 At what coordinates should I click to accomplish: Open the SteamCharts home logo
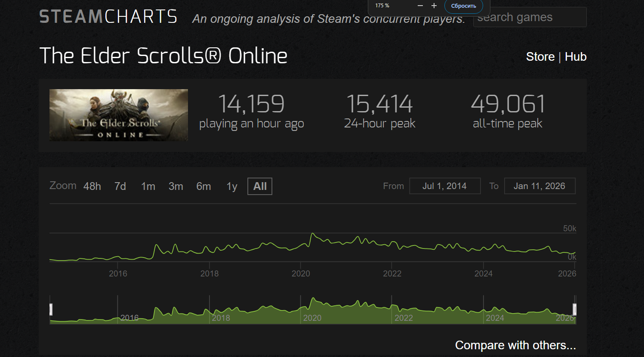coord(108,17)
